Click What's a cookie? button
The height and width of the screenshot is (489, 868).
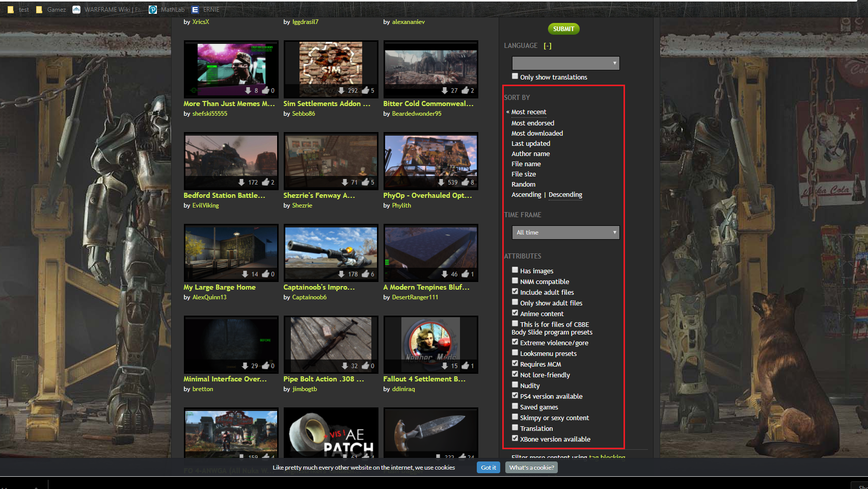(531, 468)
